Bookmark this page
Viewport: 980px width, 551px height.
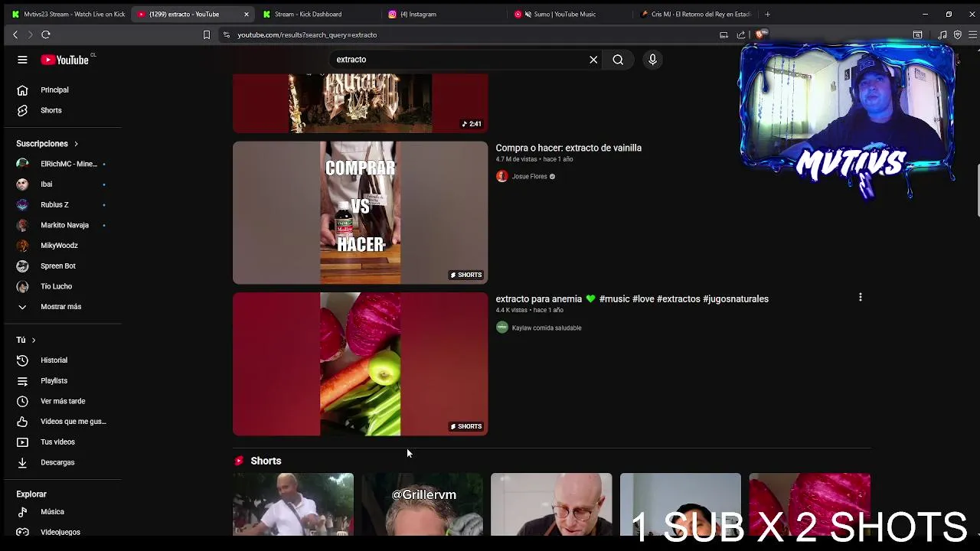[206, 34]
